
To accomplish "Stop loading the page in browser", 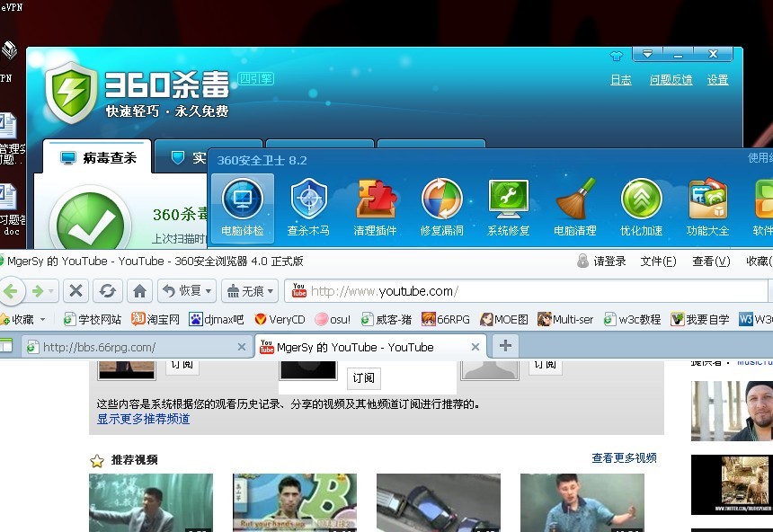I will pos(76,291).
